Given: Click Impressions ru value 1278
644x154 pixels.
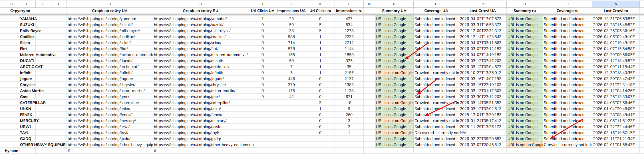Looking at the screenshot, I should 349,31.
